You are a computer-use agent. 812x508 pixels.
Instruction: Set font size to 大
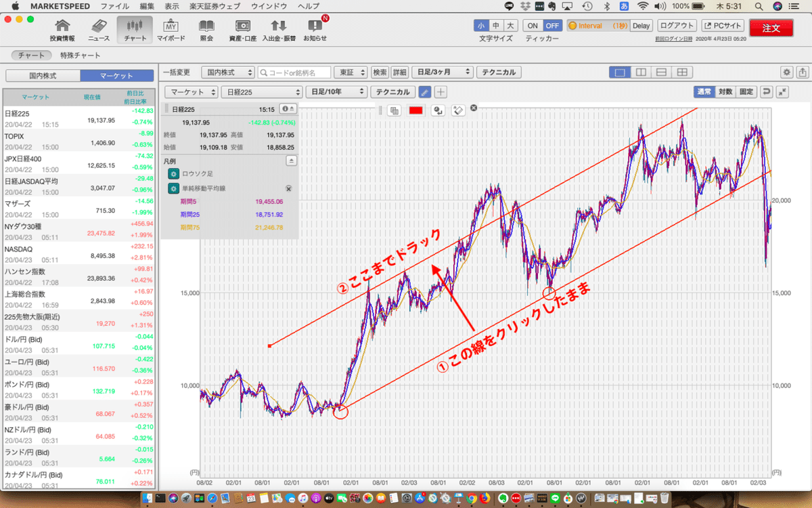point(511,26)
